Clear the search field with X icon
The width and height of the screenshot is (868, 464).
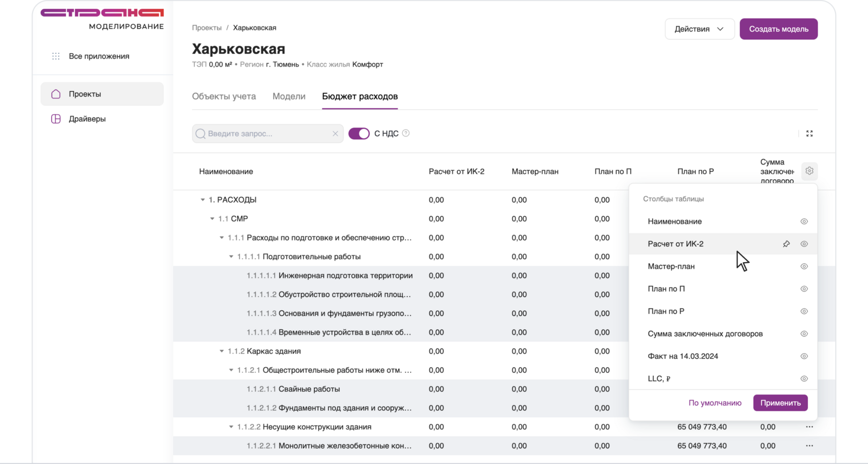click(x=335, y=134)
